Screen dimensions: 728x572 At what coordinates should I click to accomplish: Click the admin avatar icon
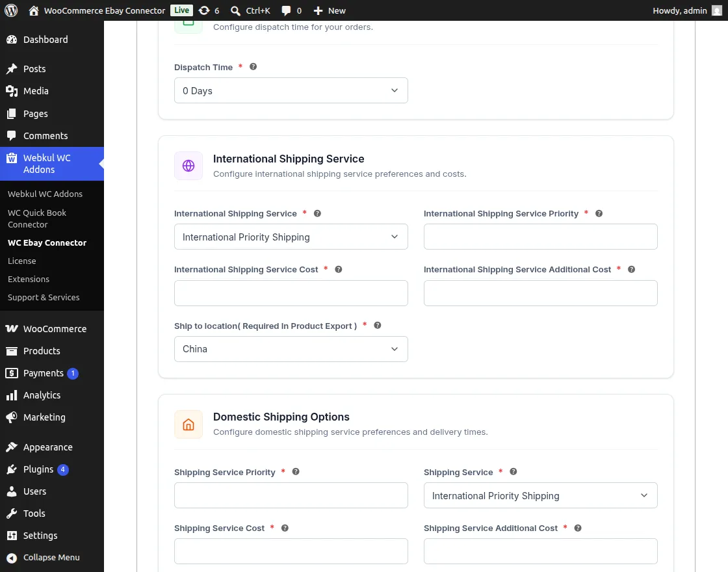(x=717, y=10)
